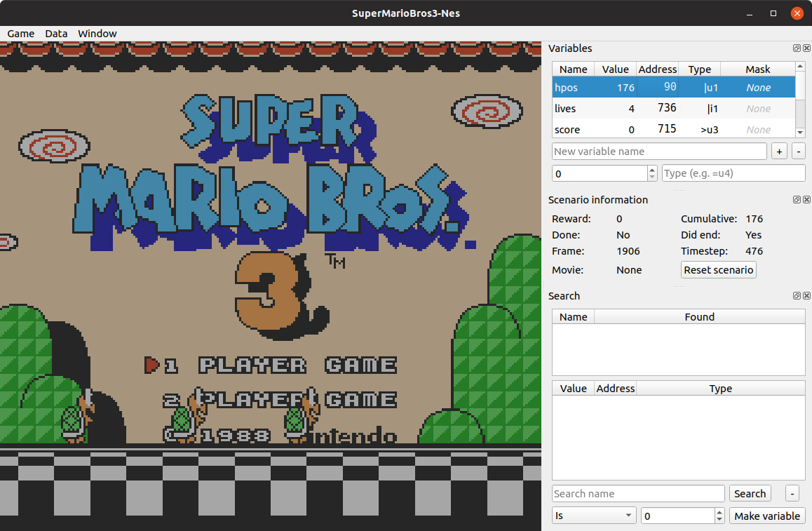Select the hpos variable row

(x=673, y=87)
